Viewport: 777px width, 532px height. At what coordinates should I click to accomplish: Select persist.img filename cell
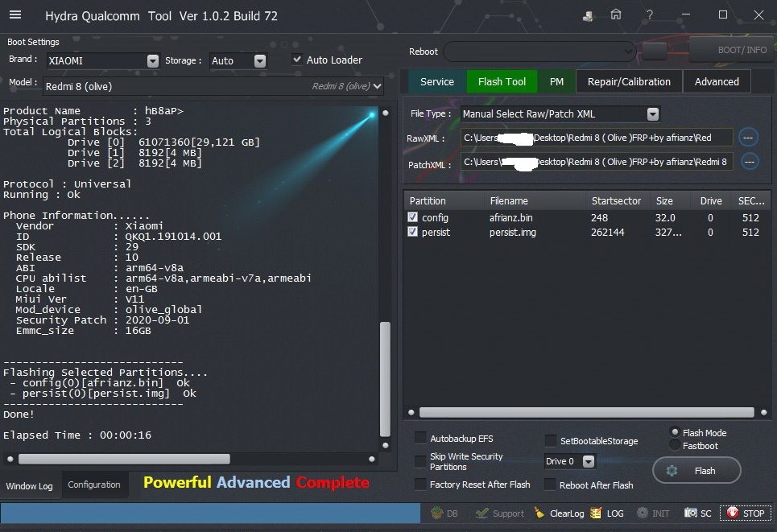pos(513,232)
